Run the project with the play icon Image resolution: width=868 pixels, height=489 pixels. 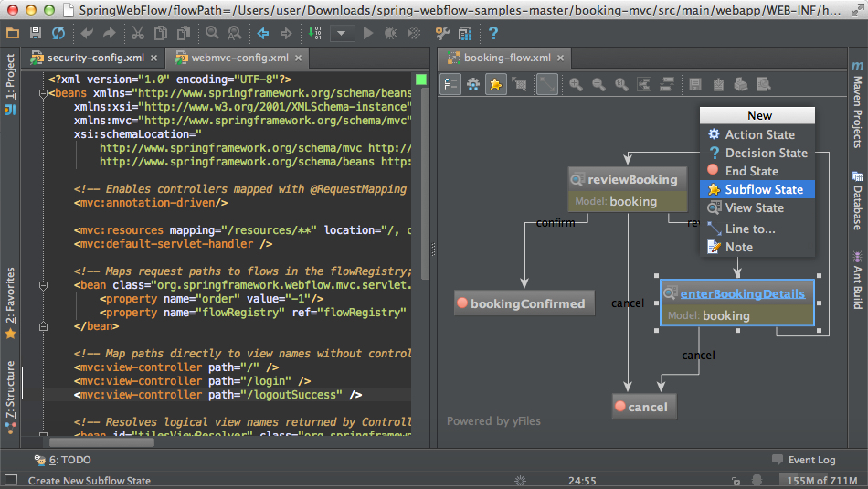[x=368, y=33]
